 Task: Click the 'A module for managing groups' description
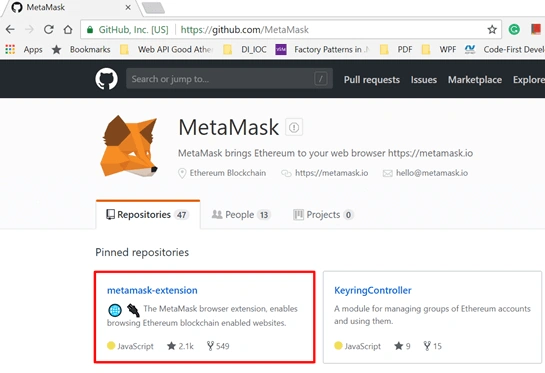point(432,315)
